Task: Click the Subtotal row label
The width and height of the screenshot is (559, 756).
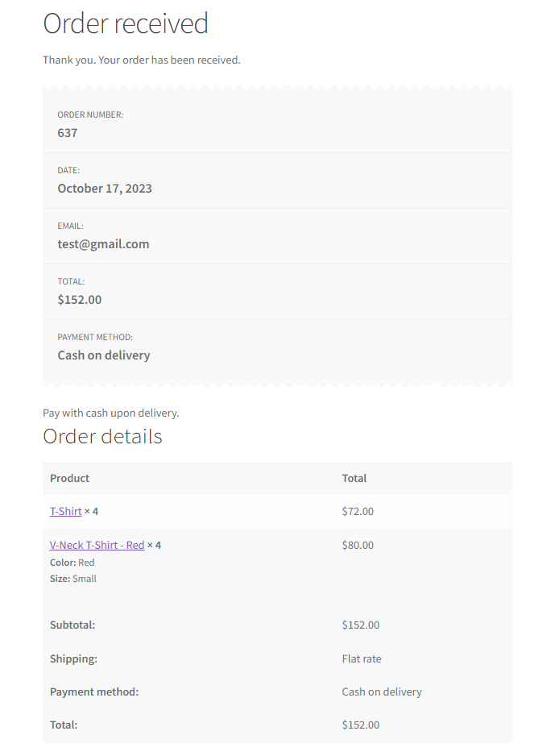Action: [x=72, y=625]
